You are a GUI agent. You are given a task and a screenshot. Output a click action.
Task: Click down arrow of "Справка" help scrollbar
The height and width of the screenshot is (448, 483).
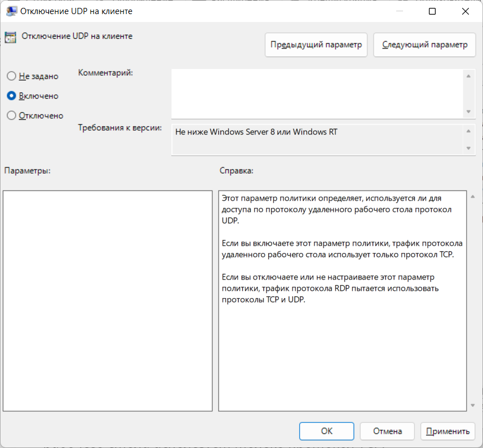click(x=473, y=406)
